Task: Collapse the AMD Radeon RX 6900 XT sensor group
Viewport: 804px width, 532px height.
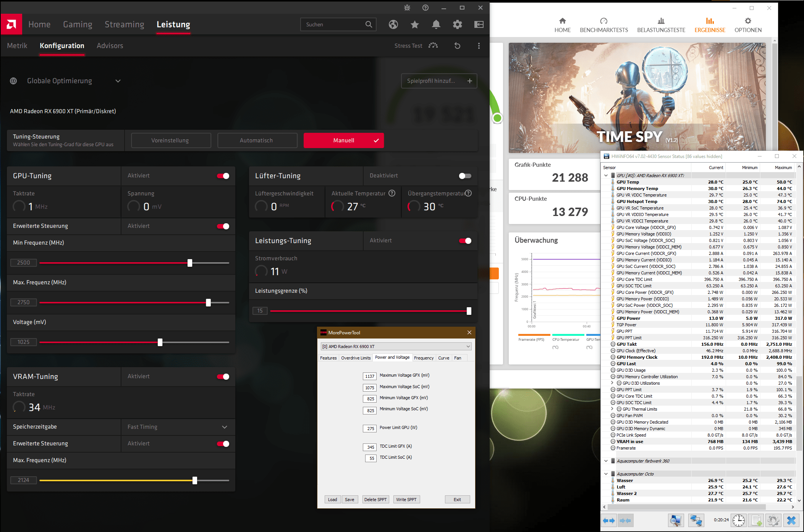Action: tap(606, 176)
